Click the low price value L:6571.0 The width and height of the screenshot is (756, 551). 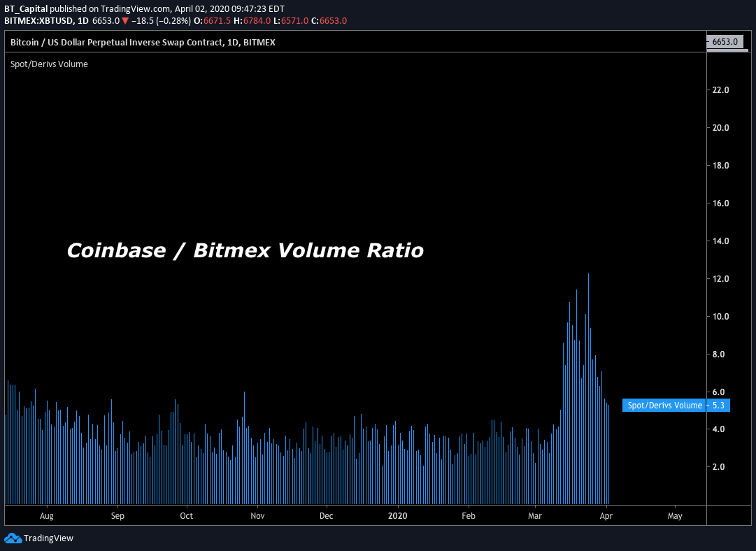[291, 21]
